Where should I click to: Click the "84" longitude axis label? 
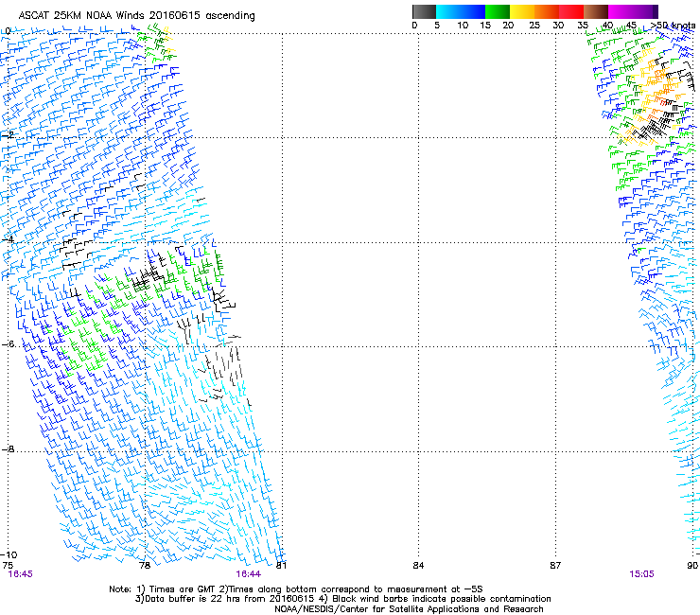pos(418,566)
